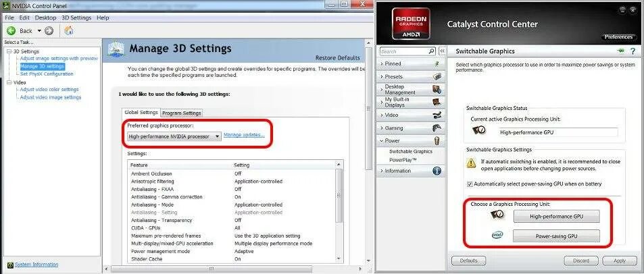The width and height of the screenshot is (644, 274).
Task: Click settings list scroll-down arrow
Action: pos(339,259)
